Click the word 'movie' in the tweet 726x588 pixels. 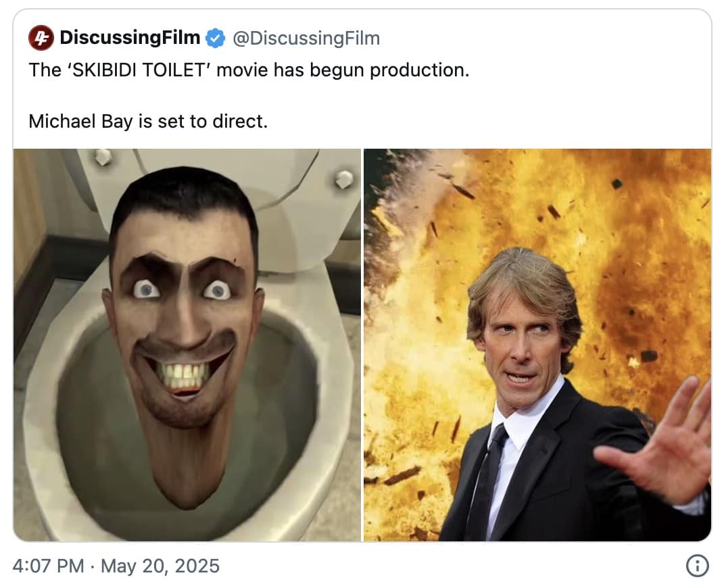243,70
